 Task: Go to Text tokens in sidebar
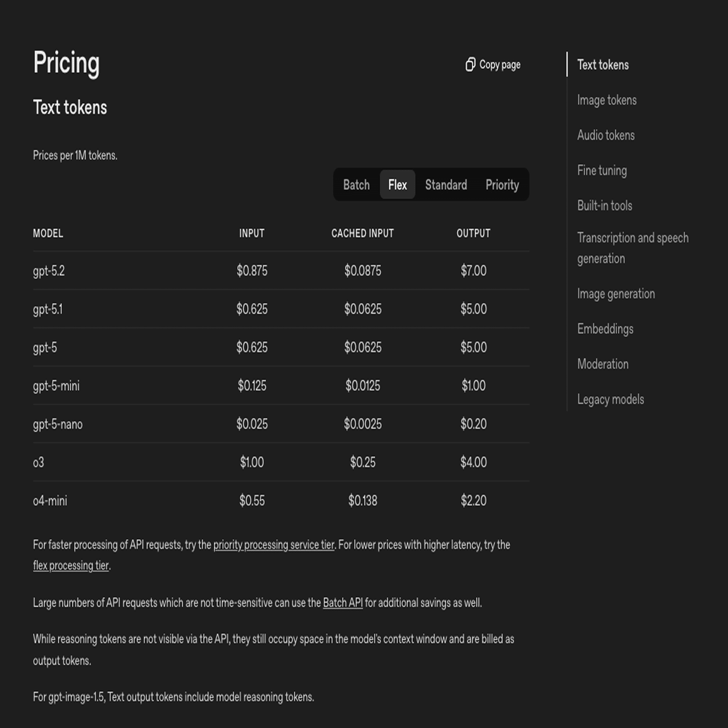[x=603, y=65]
